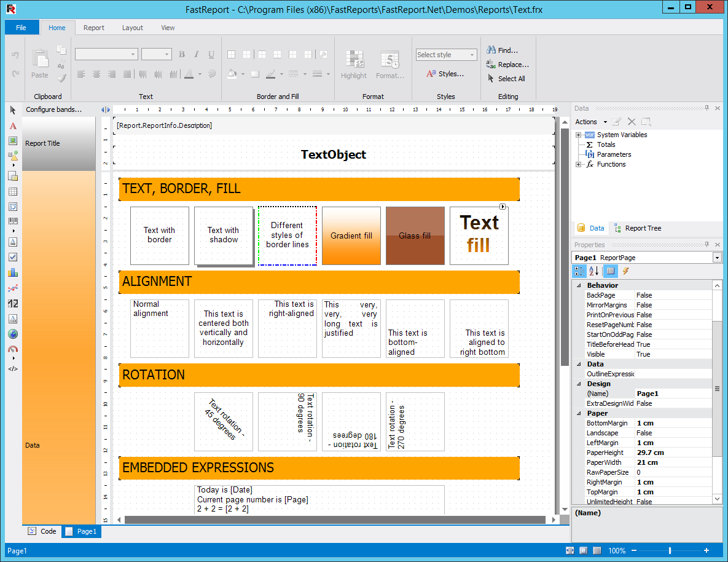Select the Barcode object tool
Screen dimensions: 728x562
tap(13, 221)
